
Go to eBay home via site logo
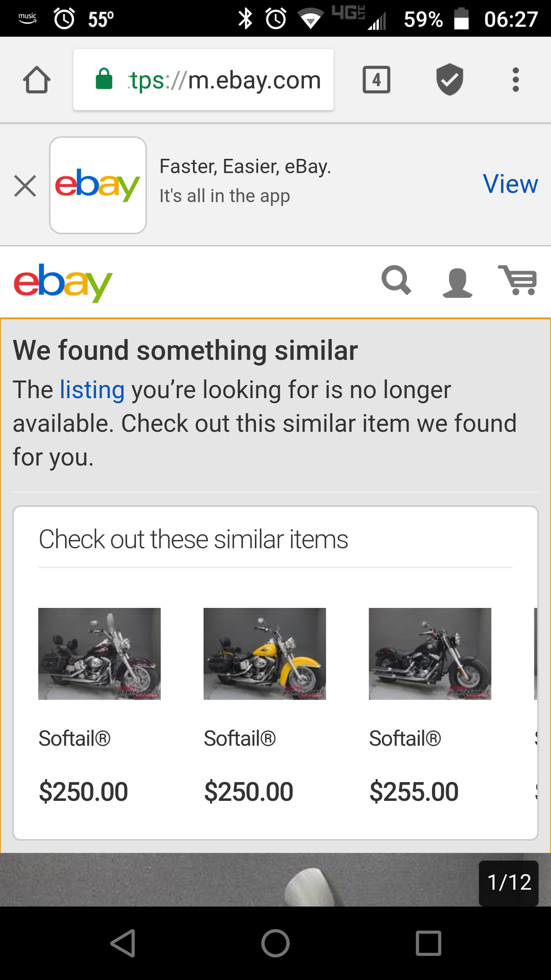point(63,283)
